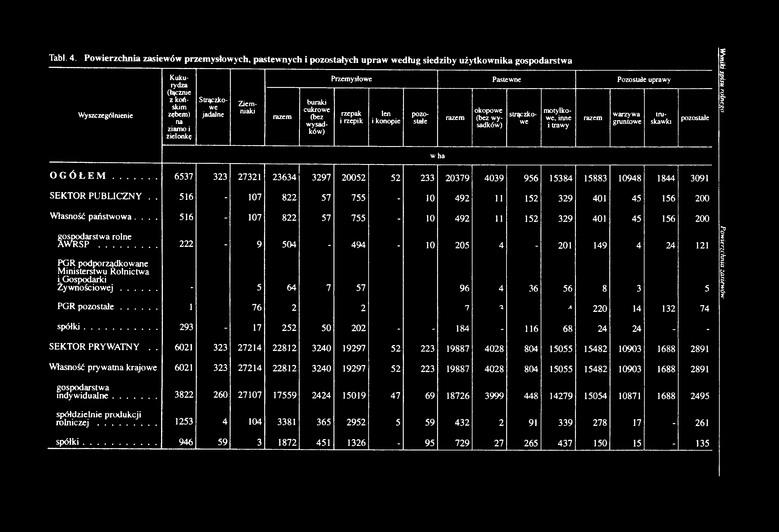Select the value 27107 in gospodarstwa indywidualne row
779x532 pixels.
[250, 395]
